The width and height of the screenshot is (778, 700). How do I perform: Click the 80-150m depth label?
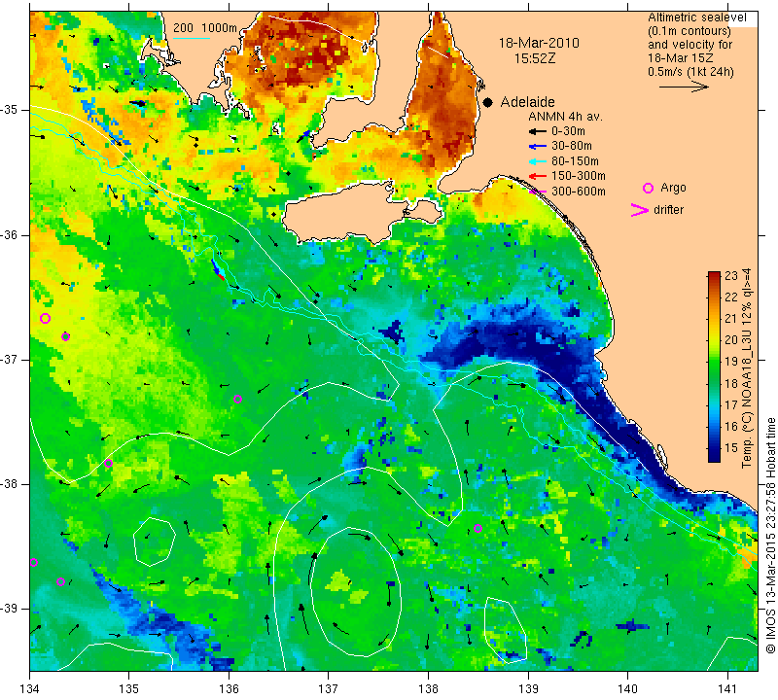tap(575, 161)
